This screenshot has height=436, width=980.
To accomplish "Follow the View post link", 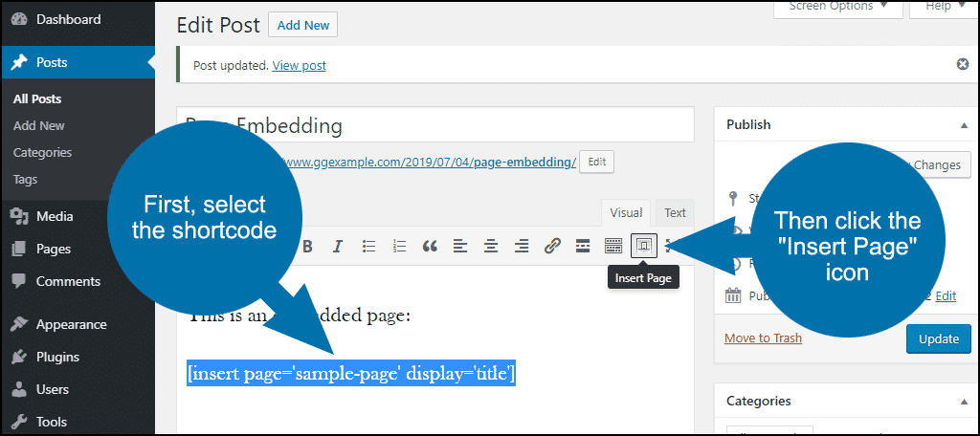I will [299, 65].
